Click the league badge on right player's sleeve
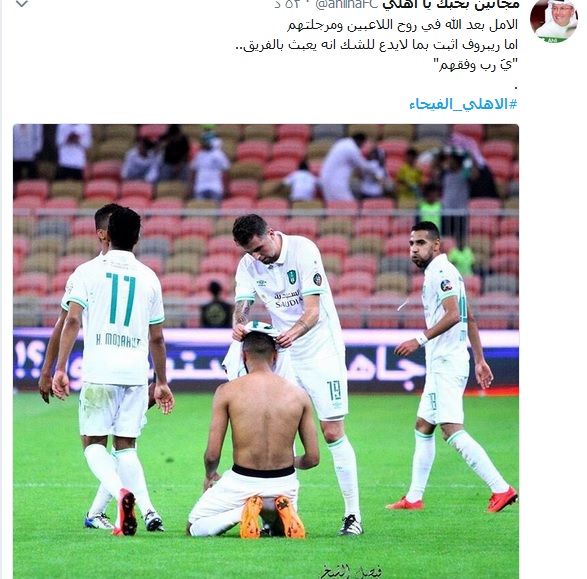This screenshot has height=579, width=587. click(446, 286)
